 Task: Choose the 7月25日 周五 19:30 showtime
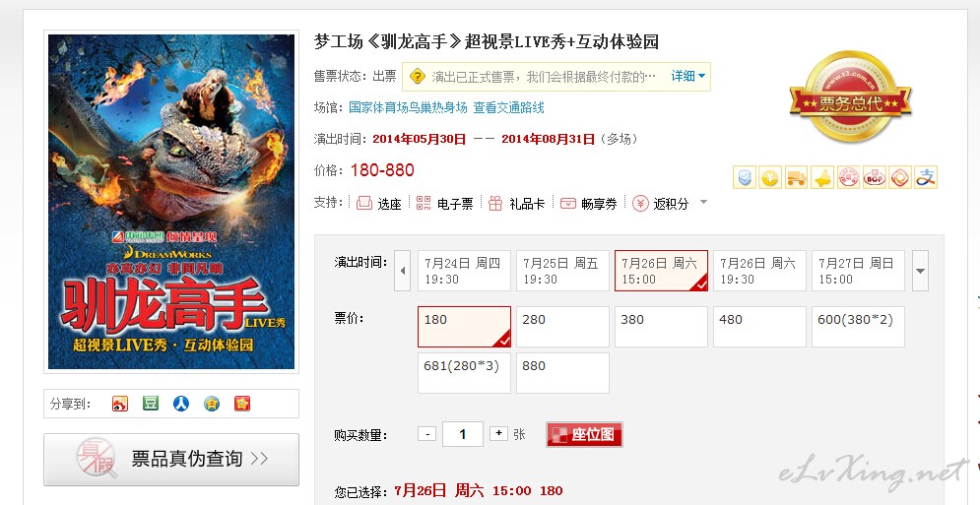click(562, 271)
